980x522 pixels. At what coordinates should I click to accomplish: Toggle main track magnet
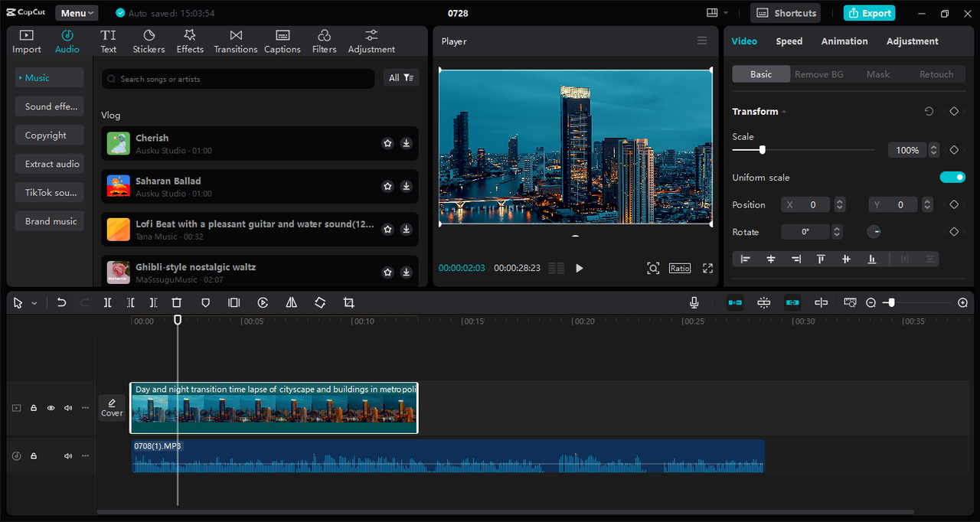(735, 303)
